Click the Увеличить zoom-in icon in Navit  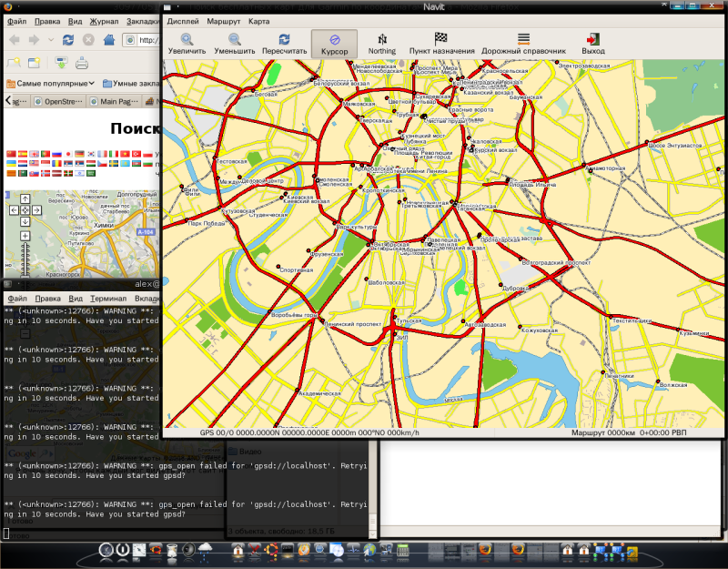(187, 39)
